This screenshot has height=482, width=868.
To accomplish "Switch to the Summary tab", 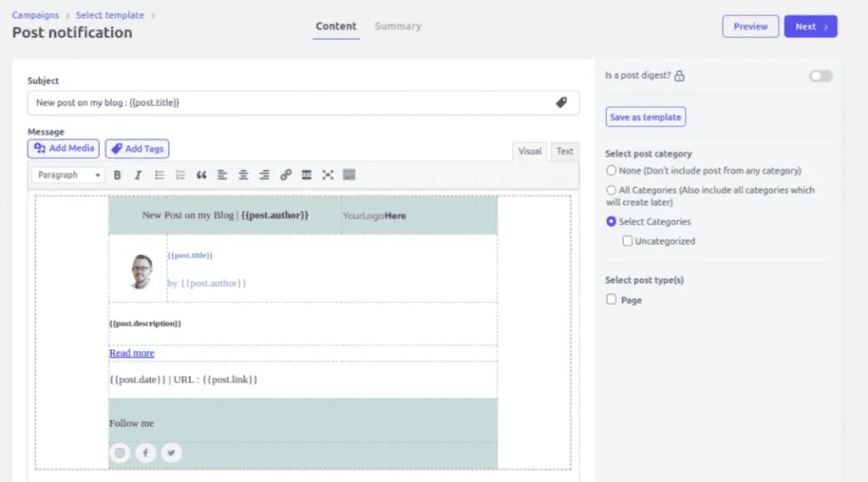I will point(398,26).
